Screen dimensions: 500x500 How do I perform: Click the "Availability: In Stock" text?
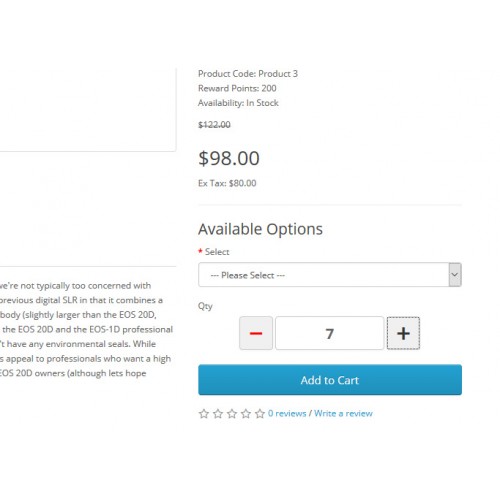pyautogui.click(x=238, y=103)
